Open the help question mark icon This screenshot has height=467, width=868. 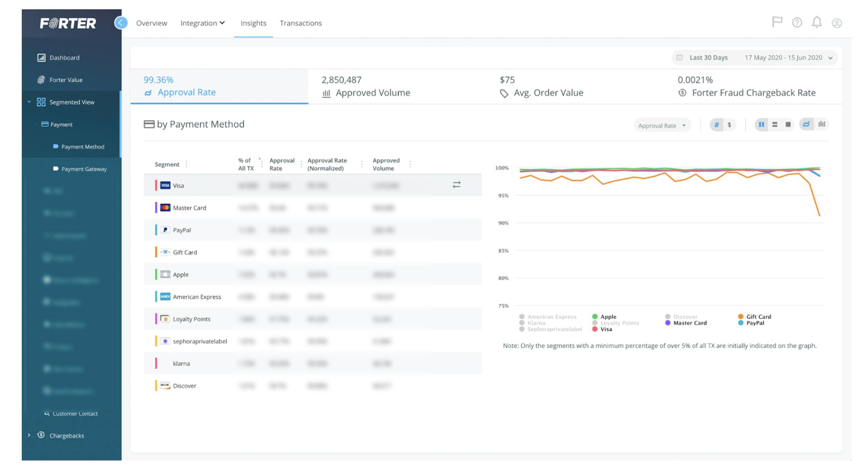tap(797, 23)
